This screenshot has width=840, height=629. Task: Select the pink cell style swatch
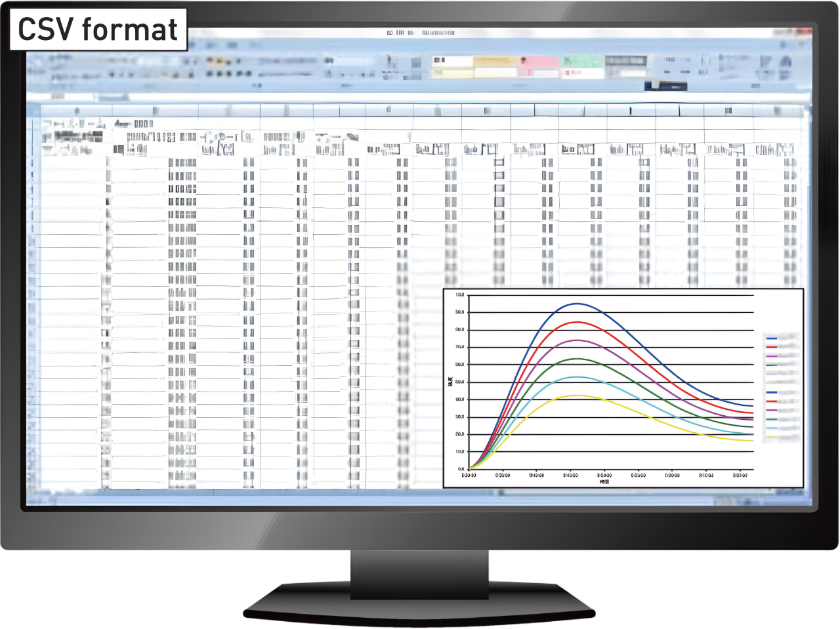[x=537, y=61]
